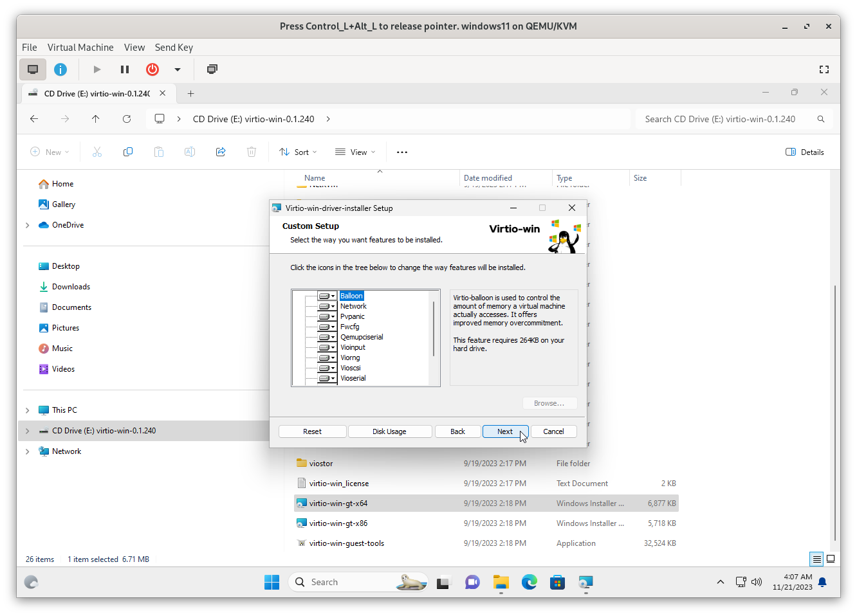Select Qemupciserial in the feature tree
This screenshot has width=857, height=616.
[x=362, y=337]
